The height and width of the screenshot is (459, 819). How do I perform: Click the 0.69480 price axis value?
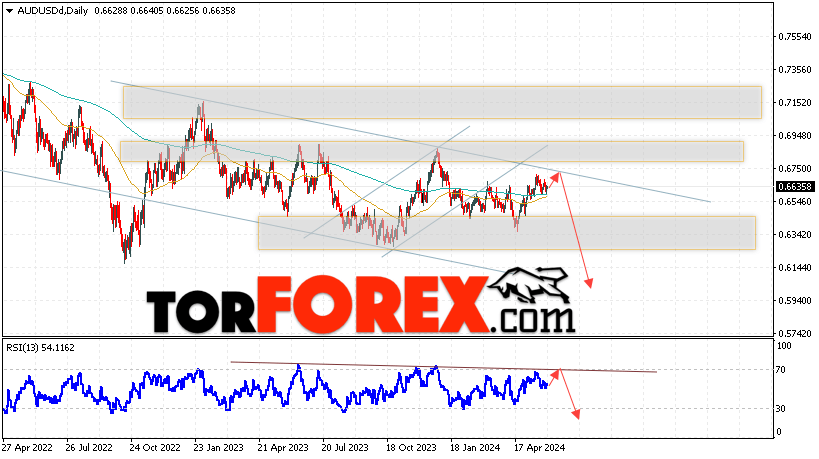(794, 135)
